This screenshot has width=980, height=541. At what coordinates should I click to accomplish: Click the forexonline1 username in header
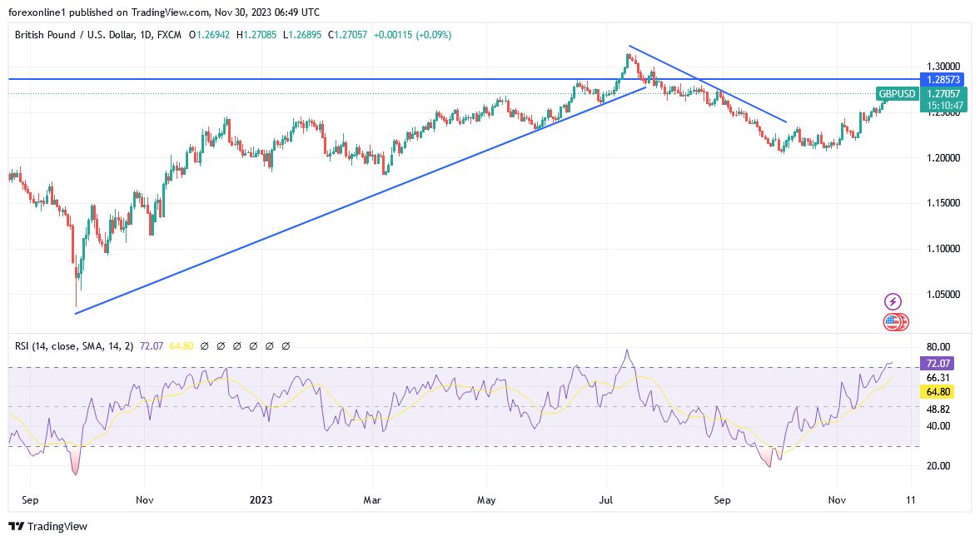[x=37, y=12]
